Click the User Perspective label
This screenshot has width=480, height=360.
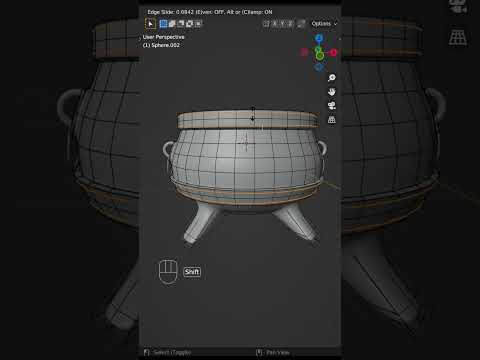(163, 37)
